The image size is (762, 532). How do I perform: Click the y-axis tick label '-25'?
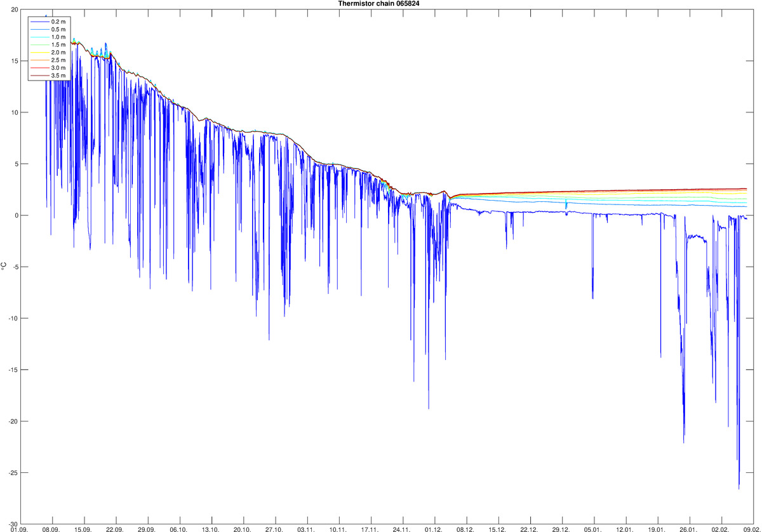[x=13, y=473]
